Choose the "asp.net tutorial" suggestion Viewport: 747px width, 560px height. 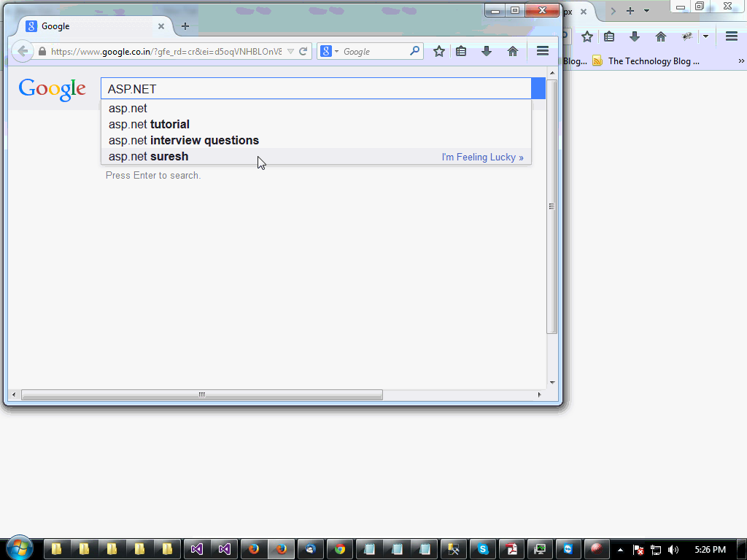click(316, 124)
